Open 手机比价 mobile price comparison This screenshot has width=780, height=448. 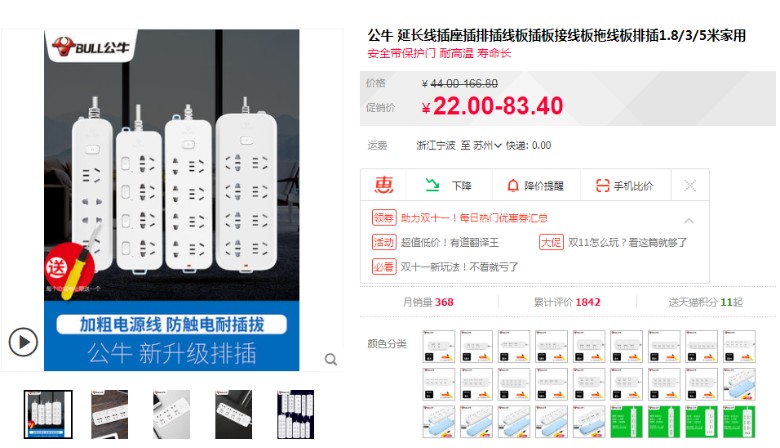click(x=624, y=186)
